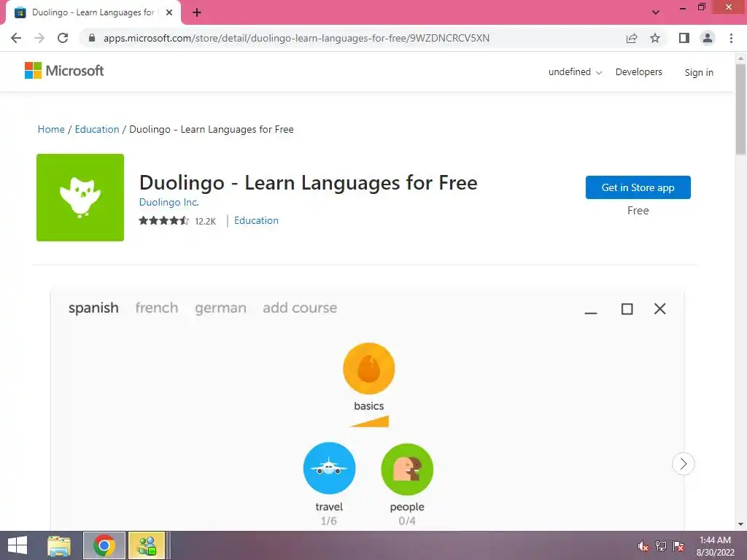Click the Duolingo owl app icon
The width and height of the screenshot is (747, 560).
coord(80,197)
